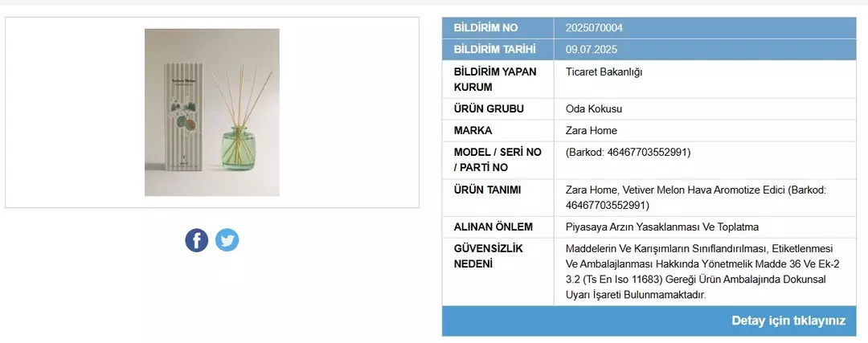Click the 'BİLDİRİM TARİHİ' header label

(494, 50)
